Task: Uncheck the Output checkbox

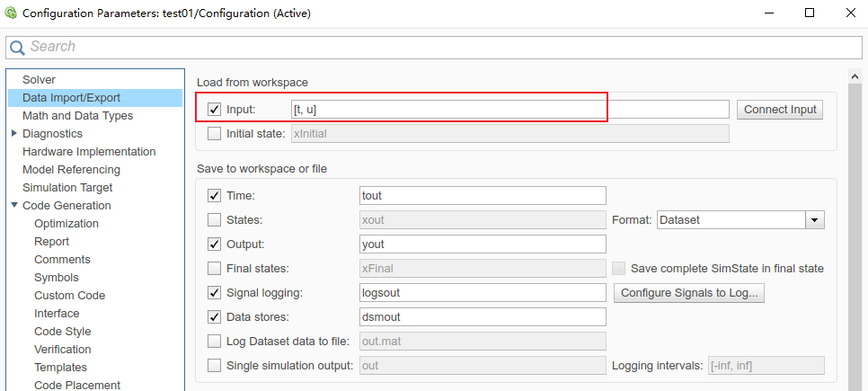Action: click(214, 244)
